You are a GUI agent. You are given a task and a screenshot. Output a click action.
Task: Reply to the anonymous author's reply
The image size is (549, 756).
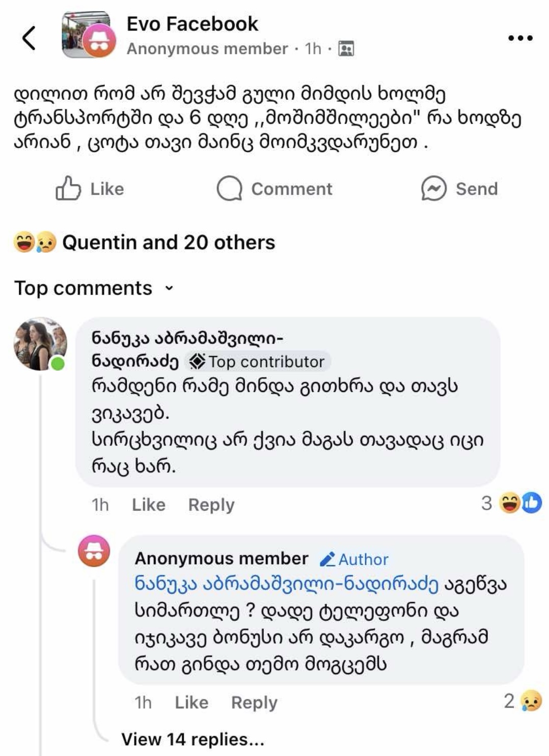[x=254, y=703]
